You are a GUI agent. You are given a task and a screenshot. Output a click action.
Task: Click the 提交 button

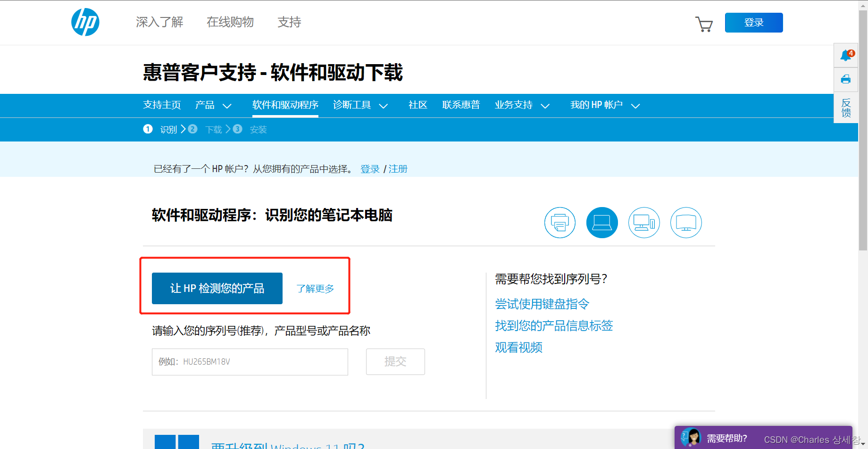[x=395, y=362]
